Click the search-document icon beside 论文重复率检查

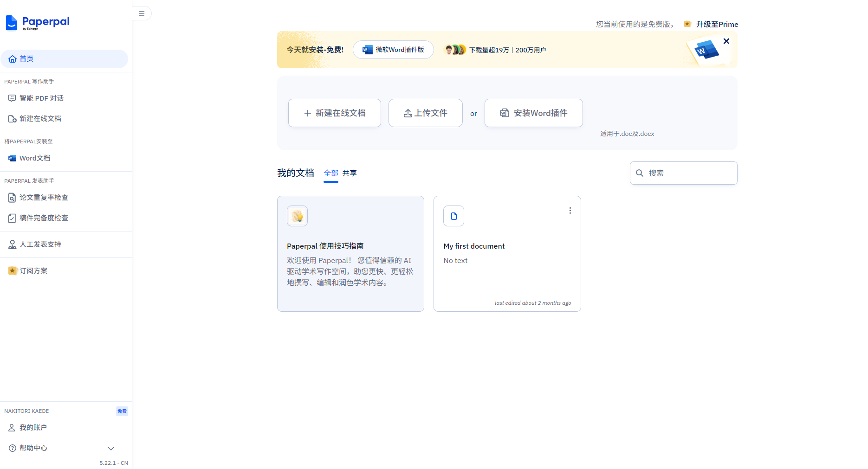12,198
